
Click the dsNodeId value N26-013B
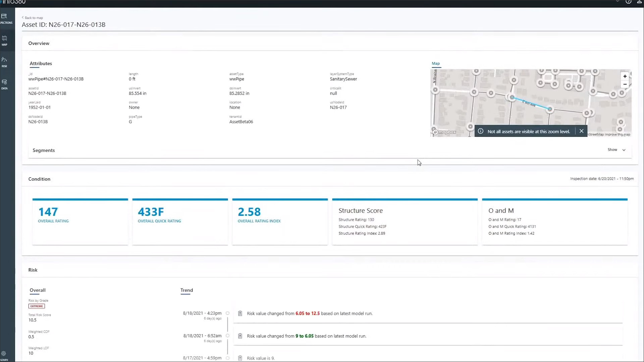click(x=38, y=122)
